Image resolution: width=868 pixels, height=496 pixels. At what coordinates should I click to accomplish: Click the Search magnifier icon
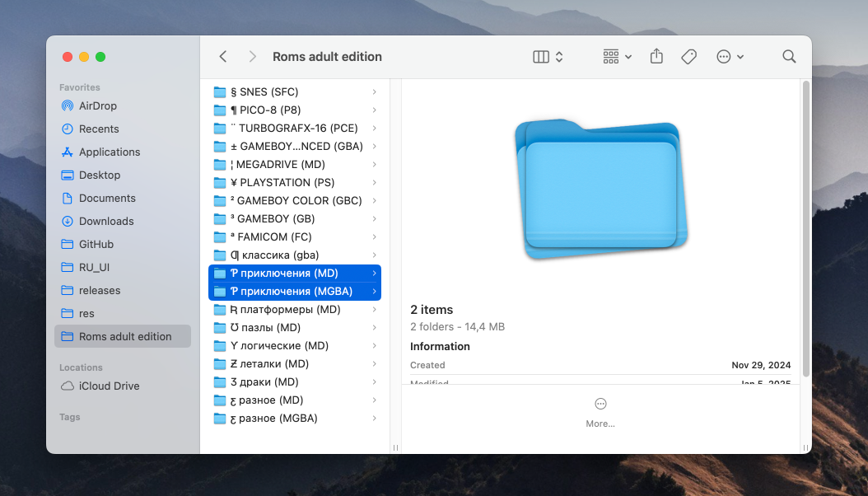point(789,57)
